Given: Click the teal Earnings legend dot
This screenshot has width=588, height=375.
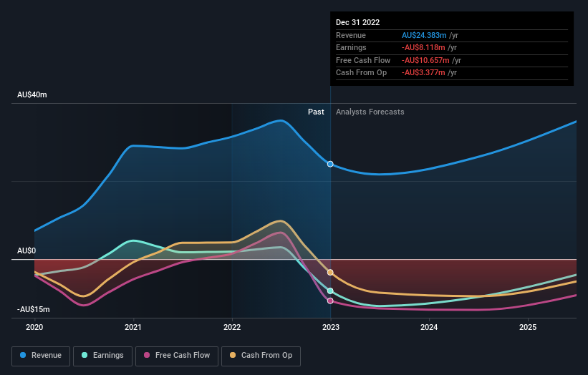Looking at the screenshot, I should pos(85,355).
